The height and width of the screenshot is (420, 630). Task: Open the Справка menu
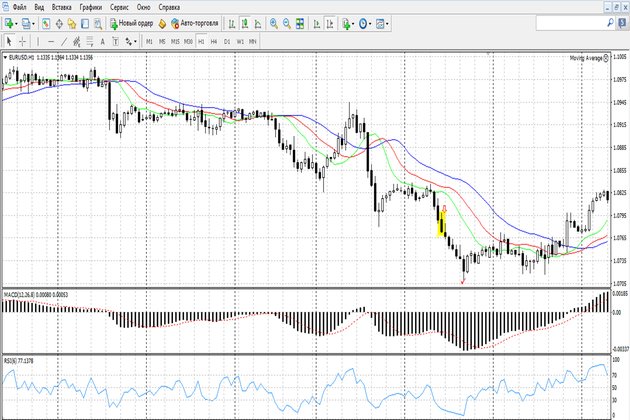[169, 7]
